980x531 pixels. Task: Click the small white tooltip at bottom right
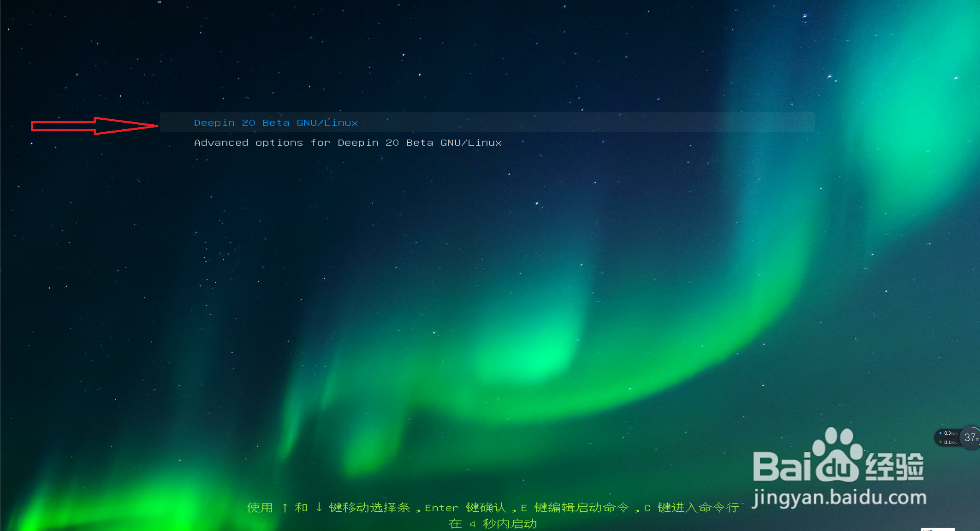pyautogui.click(x=937, y=529)
